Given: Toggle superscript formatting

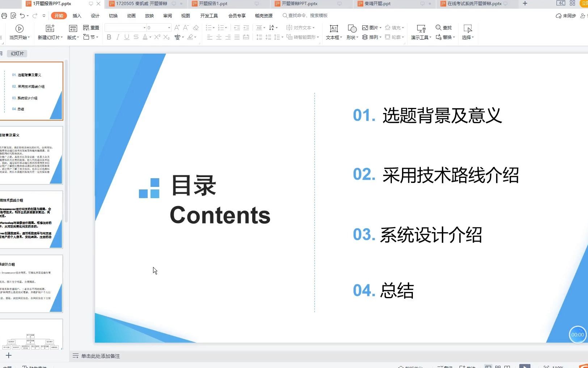Looking at the screenshot, I should point(157,37).
